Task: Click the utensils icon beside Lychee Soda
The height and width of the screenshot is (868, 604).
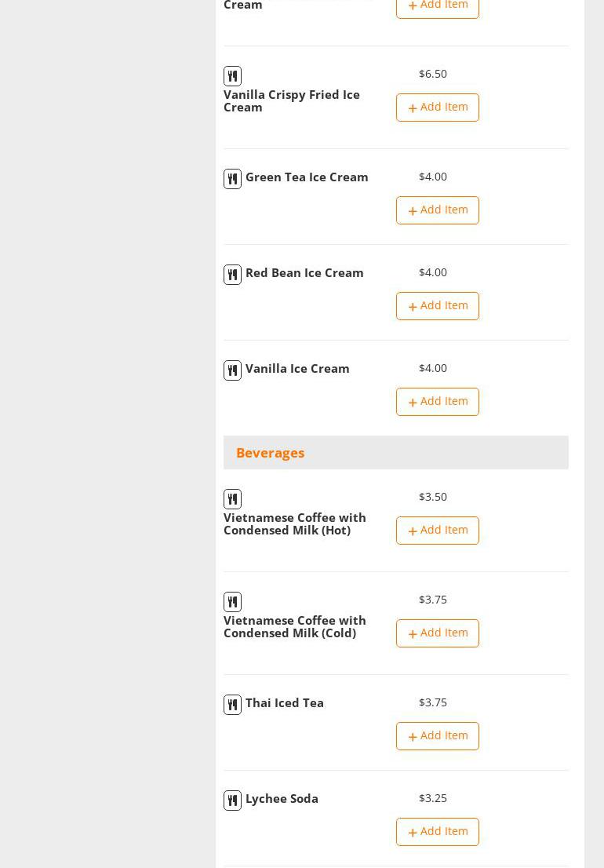Action: tap(232, 801)
